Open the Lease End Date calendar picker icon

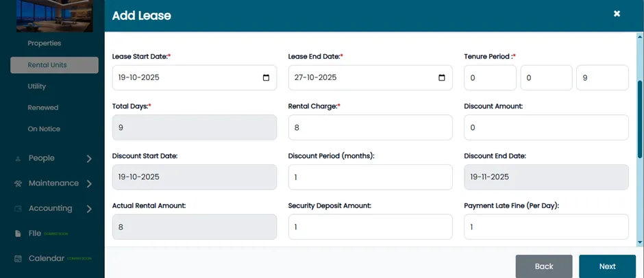click(x=441, y=77)
